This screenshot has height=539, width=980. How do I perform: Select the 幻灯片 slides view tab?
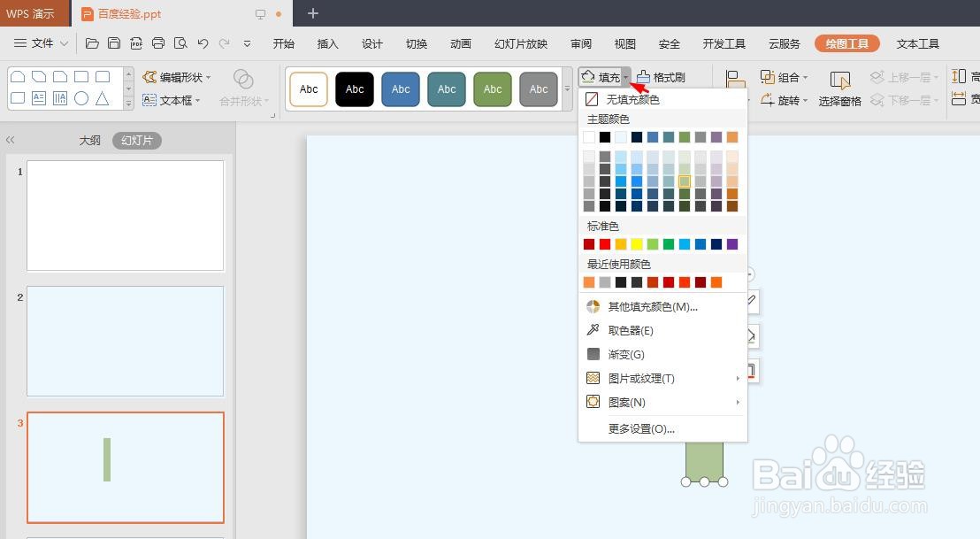click(x=137, y=140)
